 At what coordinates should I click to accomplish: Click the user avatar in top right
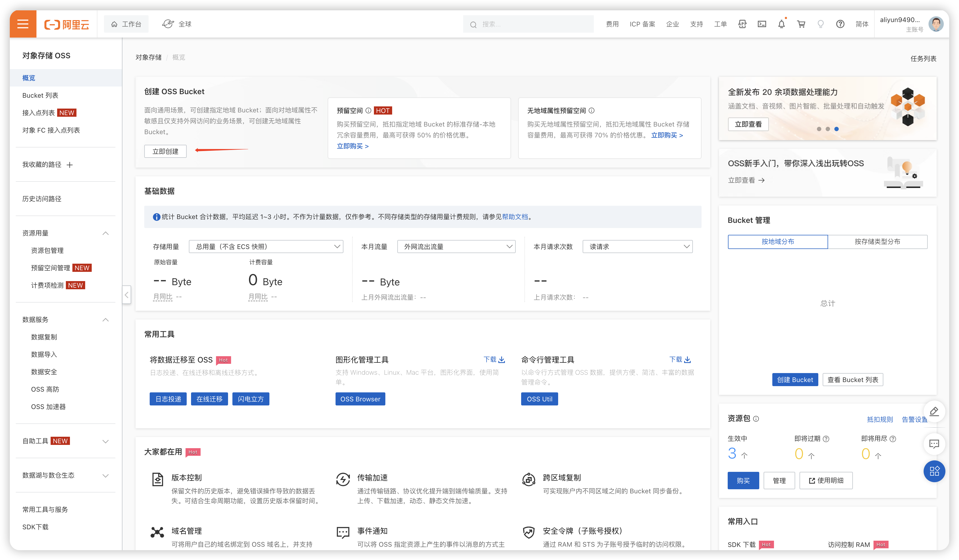pos(936,24)
